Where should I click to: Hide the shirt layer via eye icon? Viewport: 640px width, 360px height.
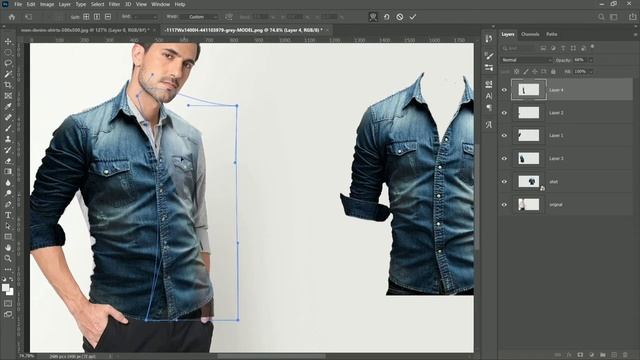[x=504, y=182]
